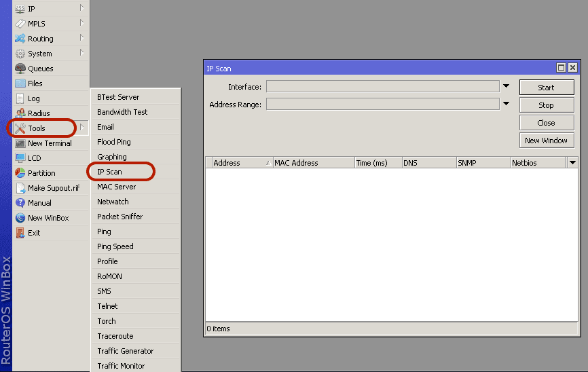The width and height of the screenshot is (588, 372).
Task: Select Flood Ping from the submenu
Action: 136,142
